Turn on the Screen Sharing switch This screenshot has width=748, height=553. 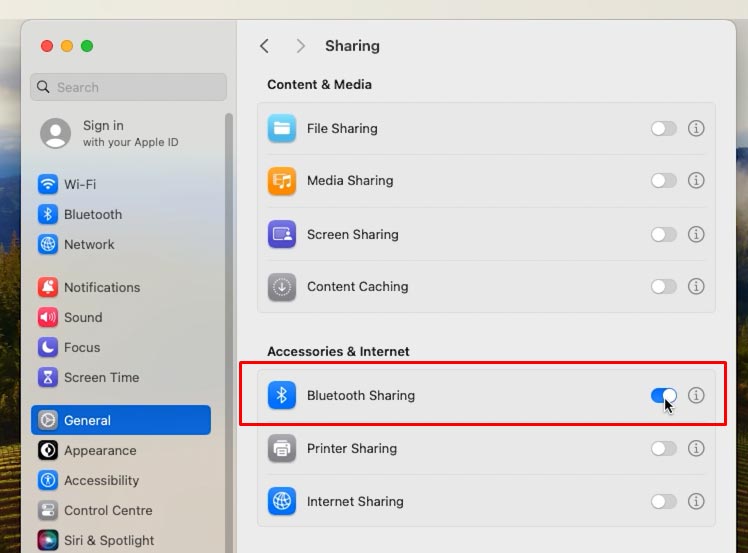pos(664,234)
